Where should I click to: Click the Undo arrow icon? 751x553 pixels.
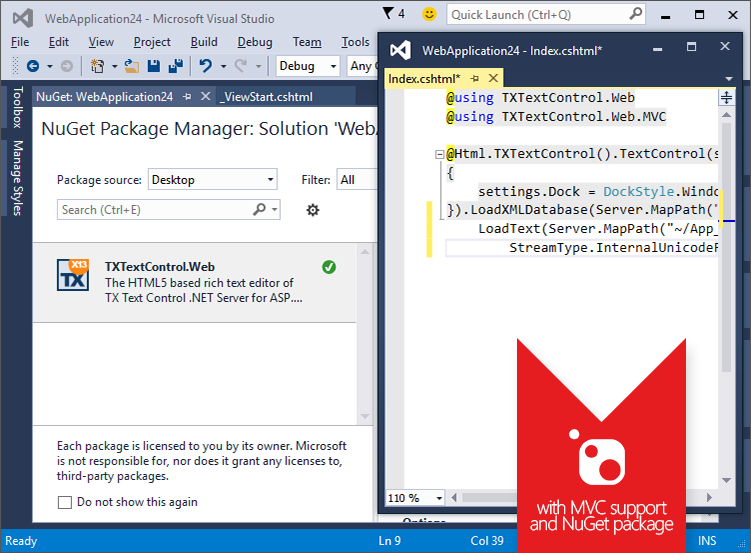(205, 66)
